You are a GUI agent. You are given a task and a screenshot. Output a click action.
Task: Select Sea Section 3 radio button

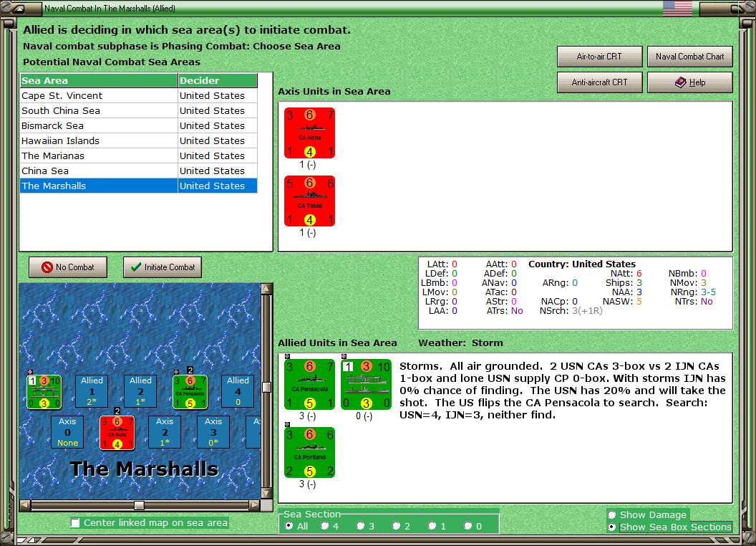361,526
